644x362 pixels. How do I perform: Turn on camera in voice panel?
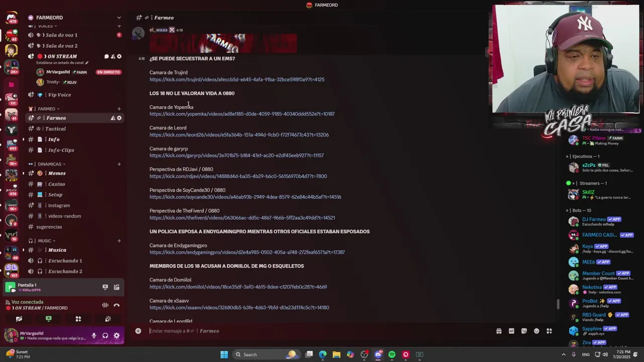click(x=19, y=319)
